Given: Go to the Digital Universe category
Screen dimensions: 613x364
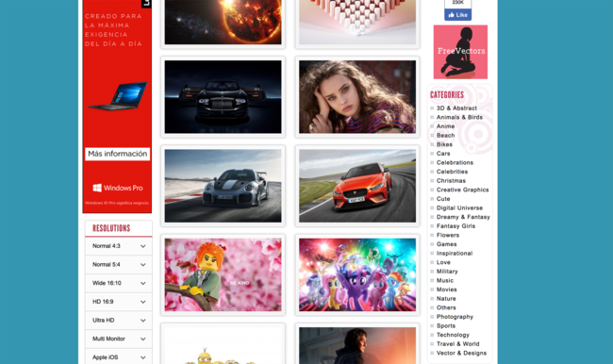Looking at the screenshot, I should coord(459,207).
